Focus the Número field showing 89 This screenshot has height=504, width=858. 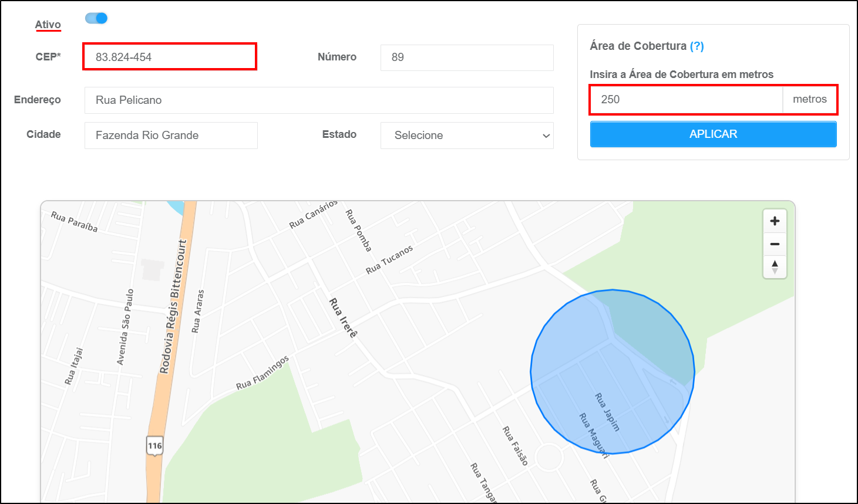pyautogui.click(x=467, y=57)
